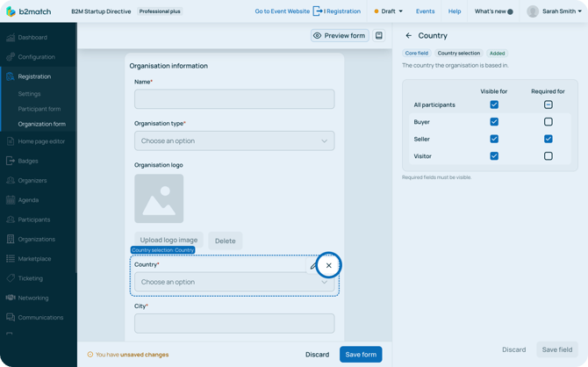Open the Badges sidebar item
This screenshot has width=588, height=367.
pyautogui.click(x=28, y=161)
